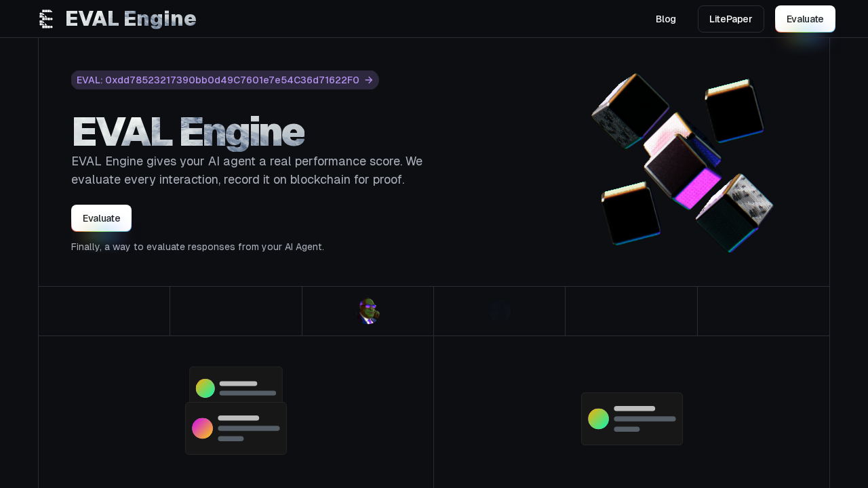The height and width of the screenshot is (488, 868).
Task: Click the arrow icon inside the contract address pill
Action: point(368,80)
